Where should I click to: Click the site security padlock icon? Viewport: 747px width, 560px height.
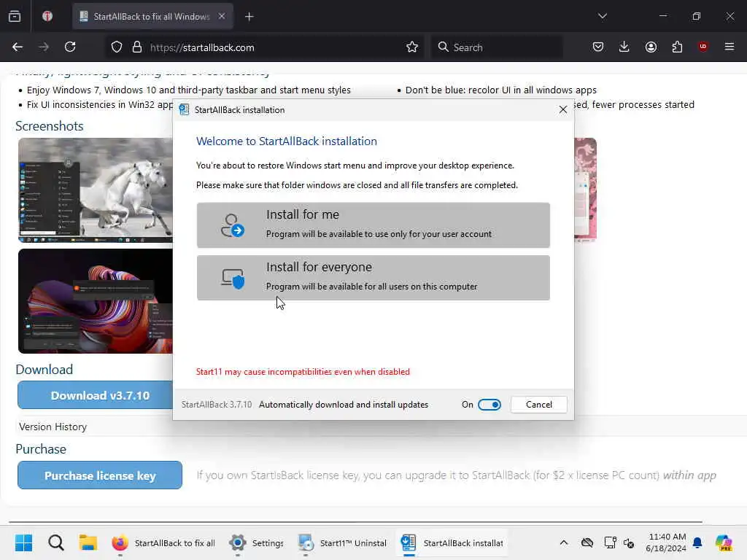[x=137, y=47]
